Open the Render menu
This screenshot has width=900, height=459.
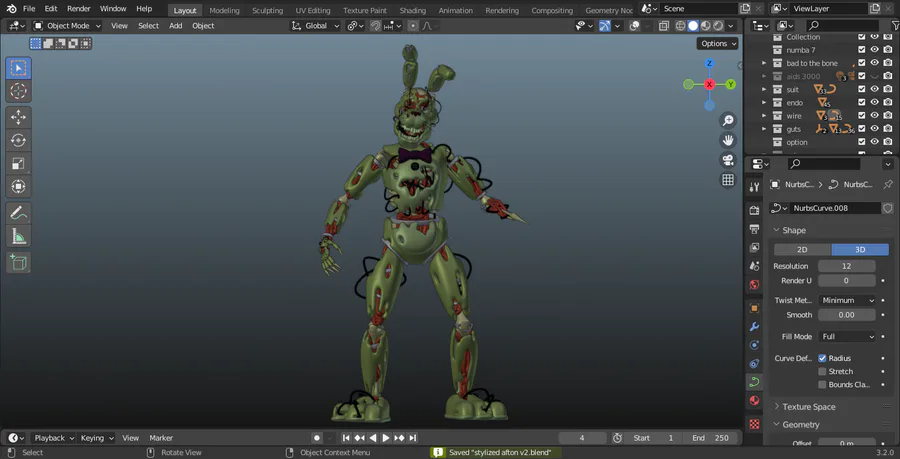point(78,8)
